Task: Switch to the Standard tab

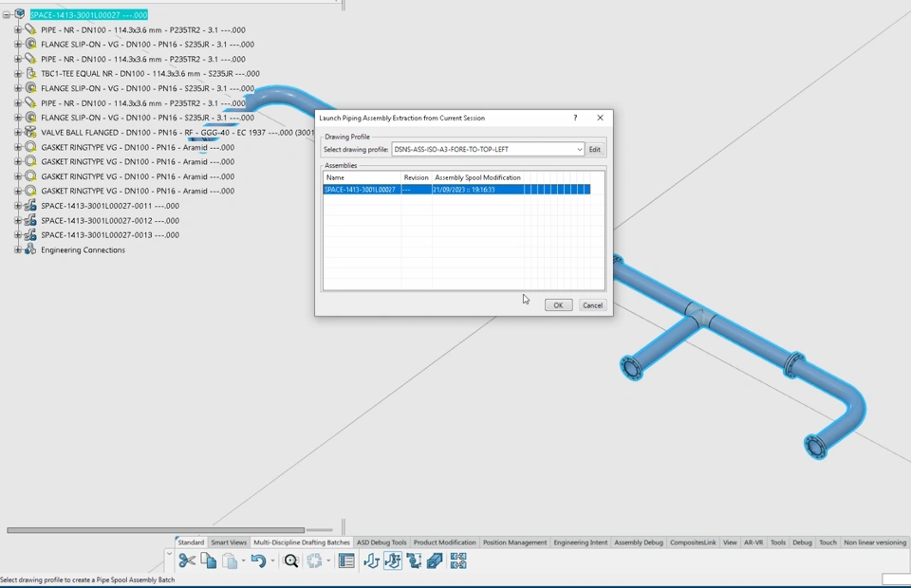Action: (191, 542)
